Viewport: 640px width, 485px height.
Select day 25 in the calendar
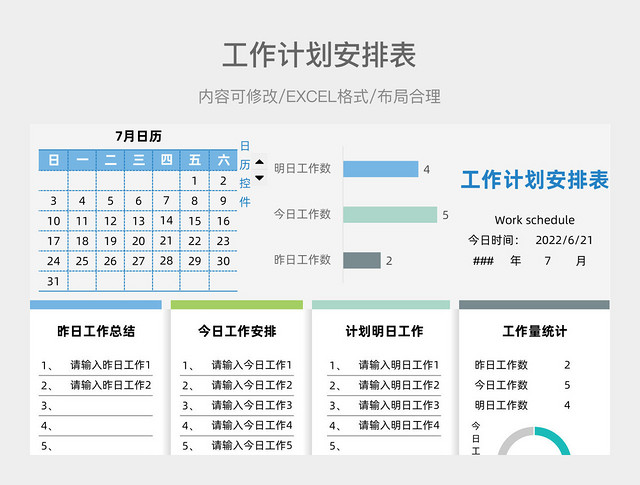[82, 261]
